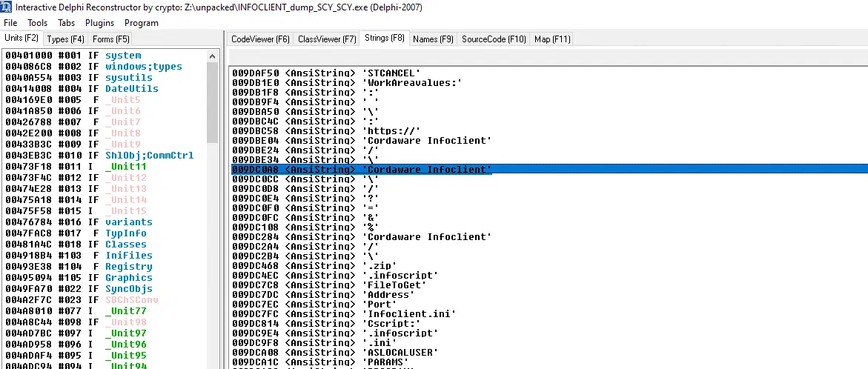Open the Program menu
Viewport: 868px width, 369px height.
tap(141, 23)
